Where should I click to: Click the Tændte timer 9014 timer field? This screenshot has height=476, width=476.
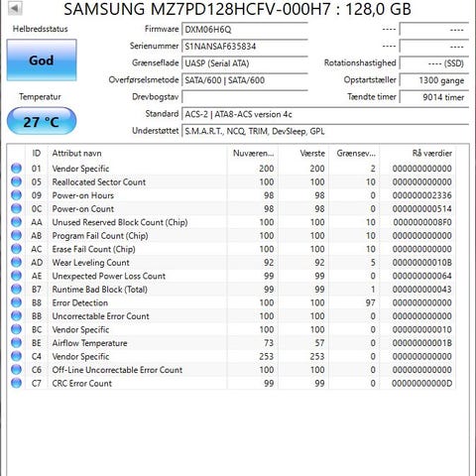[x=434, y=97]
